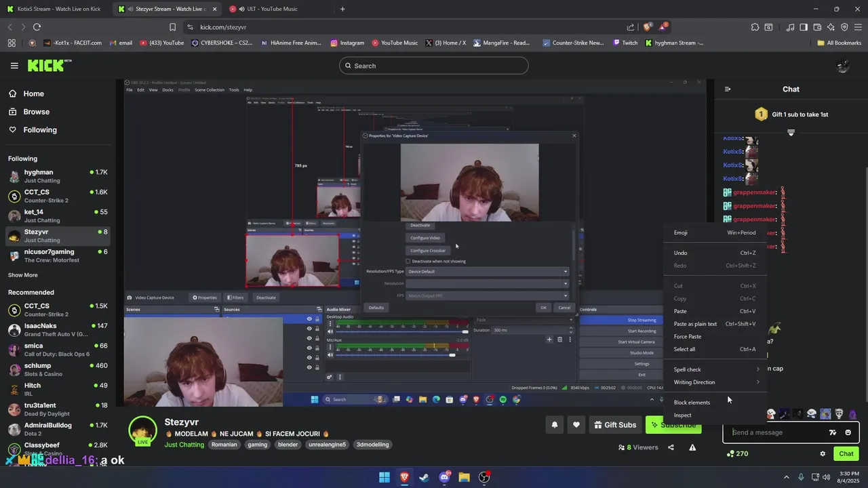Click the Kick search field
The image size is (868, 488).
click(x=434, y=66)
